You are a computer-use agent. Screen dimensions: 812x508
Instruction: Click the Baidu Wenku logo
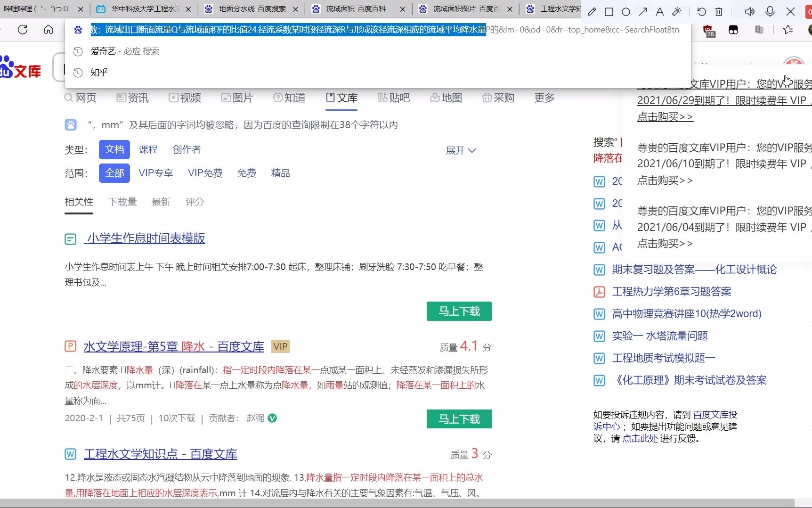[x=20, y=67]
